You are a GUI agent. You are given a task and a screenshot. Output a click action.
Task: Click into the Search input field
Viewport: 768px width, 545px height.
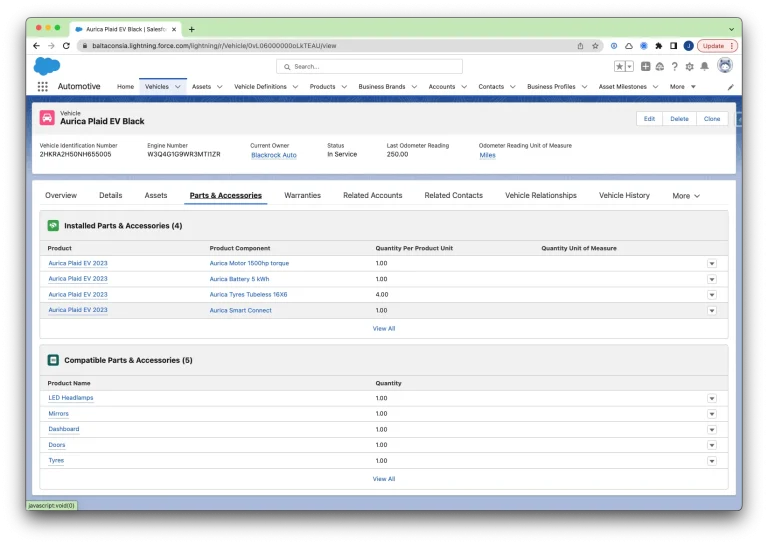click(370, 66)
